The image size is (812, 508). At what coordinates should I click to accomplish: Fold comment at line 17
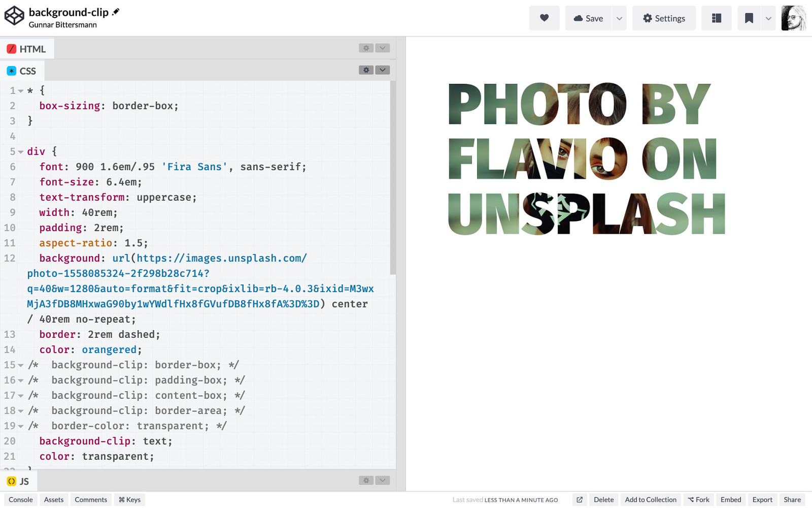pyautogui.click(x=21, y=396)
